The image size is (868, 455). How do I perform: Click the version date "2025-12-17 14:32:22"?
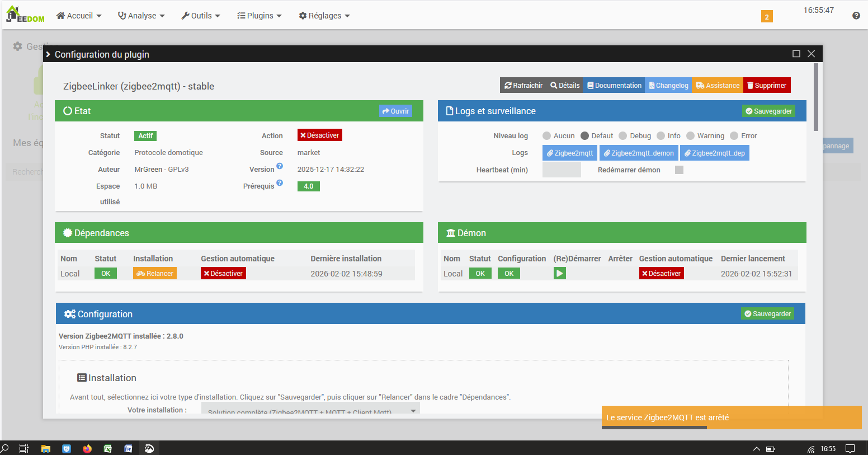click(331, 170)
